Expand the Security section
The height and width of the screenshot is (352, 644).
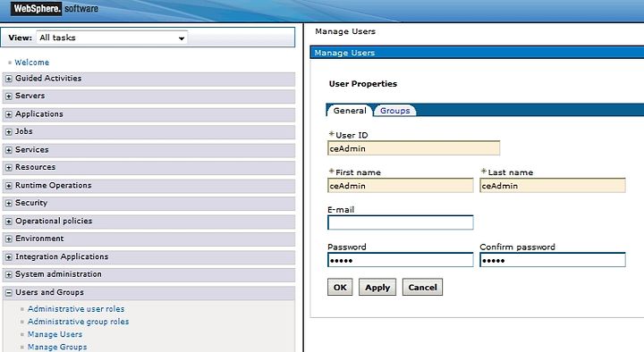tap(9, 203)
